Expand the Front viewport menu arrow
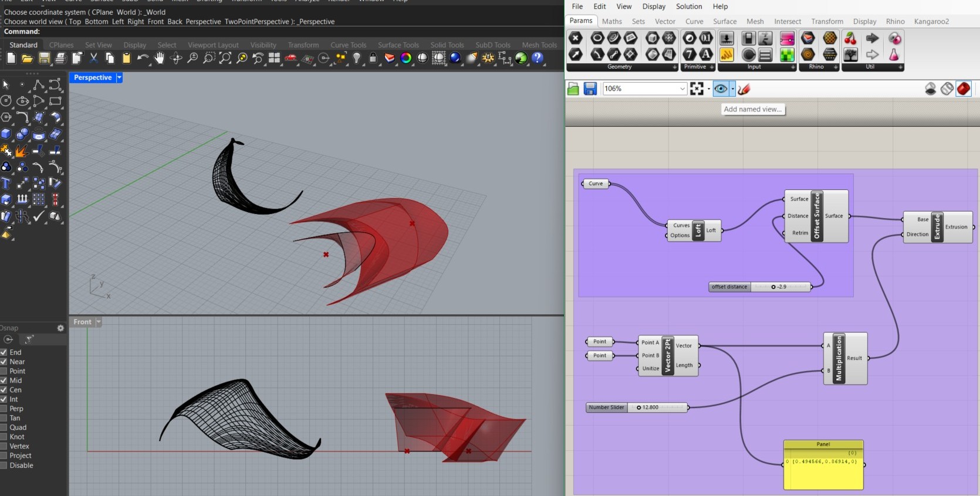980x496 pixels. click(99, 322)
